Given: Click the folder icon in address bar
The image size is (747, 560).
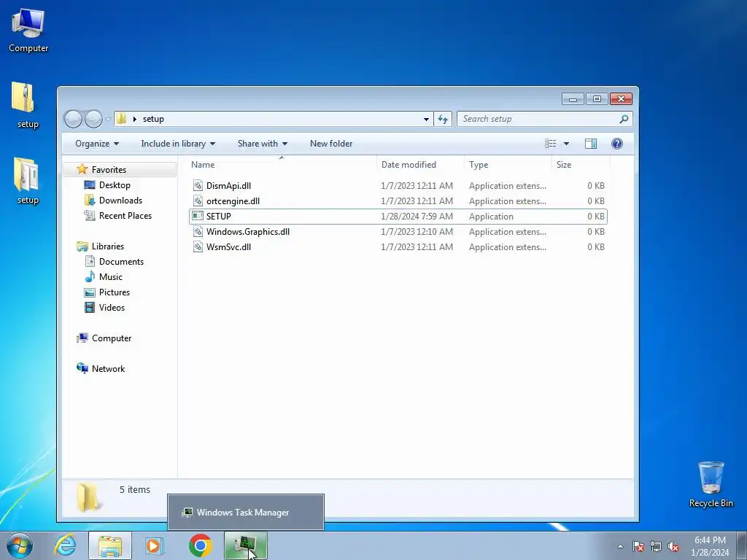Looking at the screenshot, I should (122, 119).
